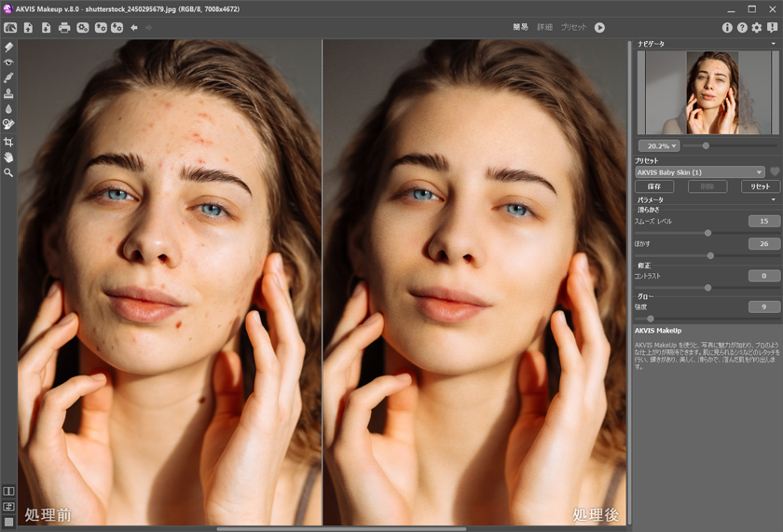
Task: Open preferences gear icon
Action: point(757,28)
